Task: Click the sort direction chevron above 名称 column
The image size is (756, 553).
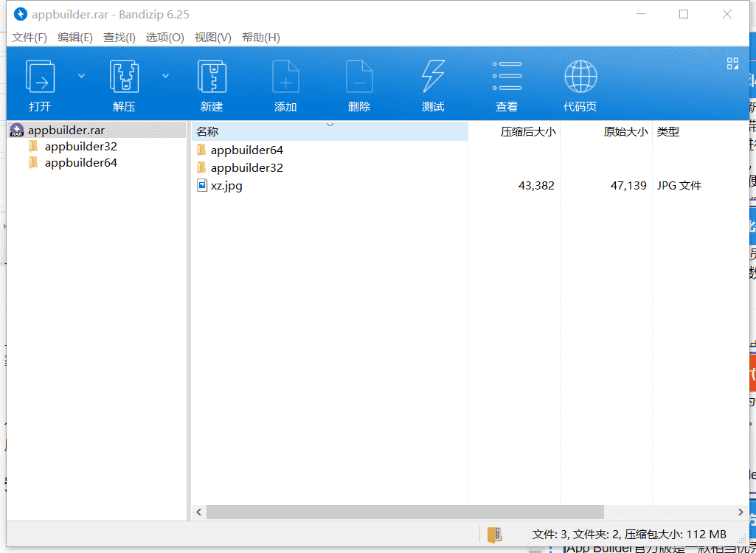Action: point(330,125)
